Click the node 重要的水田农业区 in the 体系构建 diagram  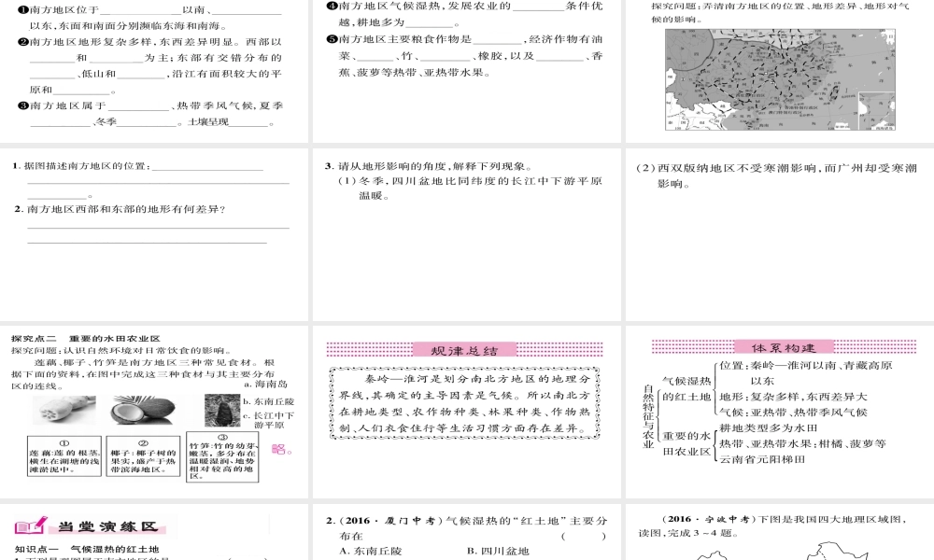pos(686,444)
